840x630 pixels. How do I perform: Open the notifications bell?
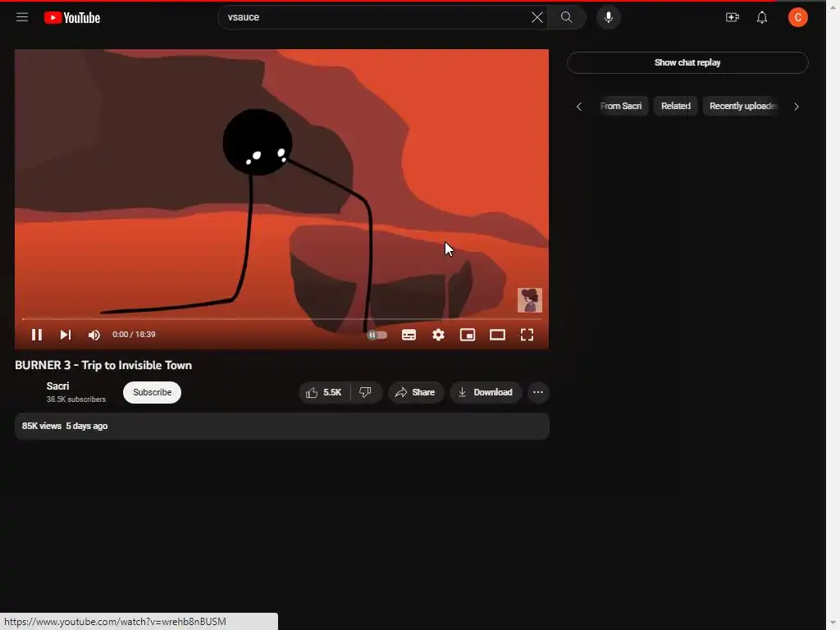pyautogui.click(x=761, y=17)
